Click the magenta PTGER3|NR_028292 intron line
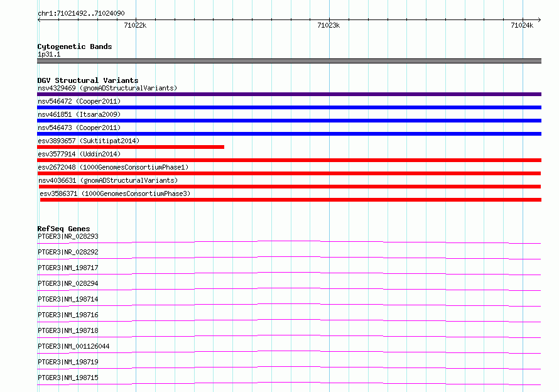Image resolution: width=559 pixels, height=392 pixels. pyautogui.click(x=289, y=258)
